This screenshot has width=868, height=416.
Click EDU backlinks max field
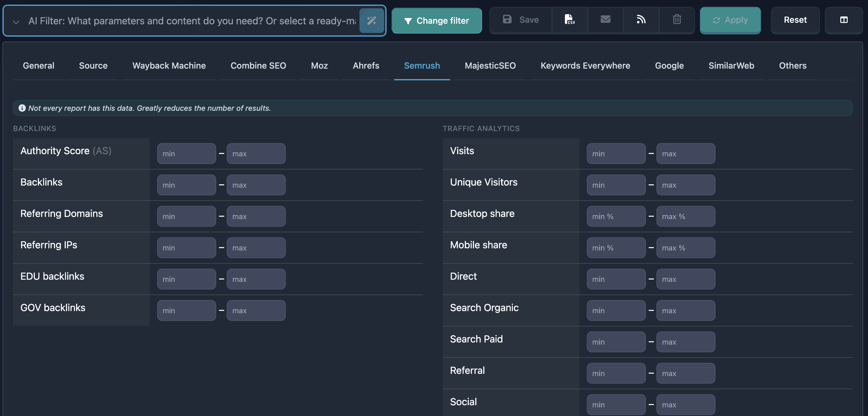click(x=256, y=279)
